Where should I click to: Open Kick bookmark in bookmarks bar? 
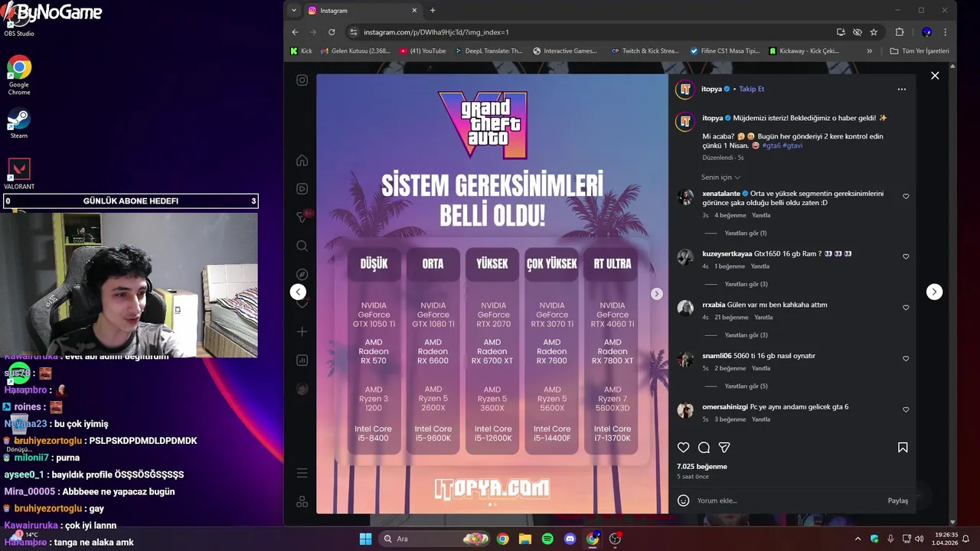pyautogui.click(x=301, y=51)
